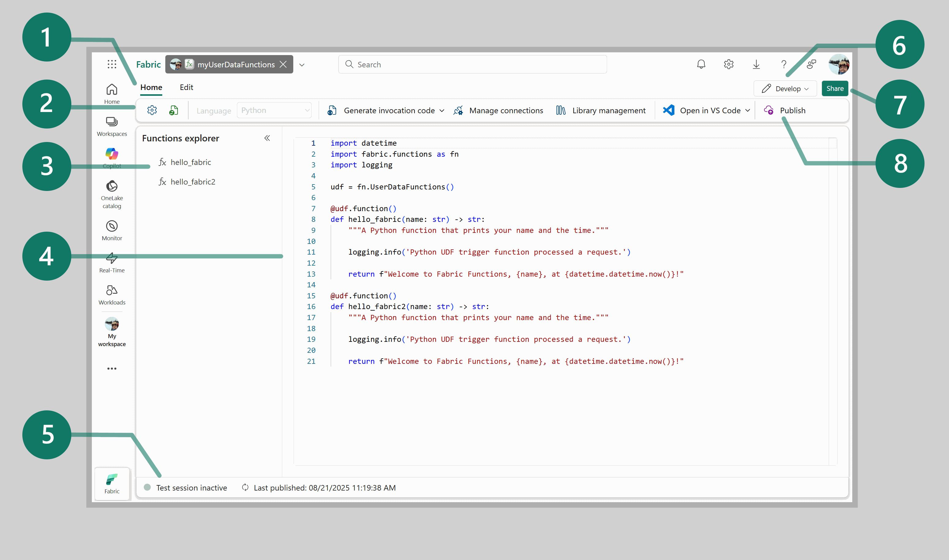
Task: Open the Develop mode dropdown
Action: tap(785, 89)
